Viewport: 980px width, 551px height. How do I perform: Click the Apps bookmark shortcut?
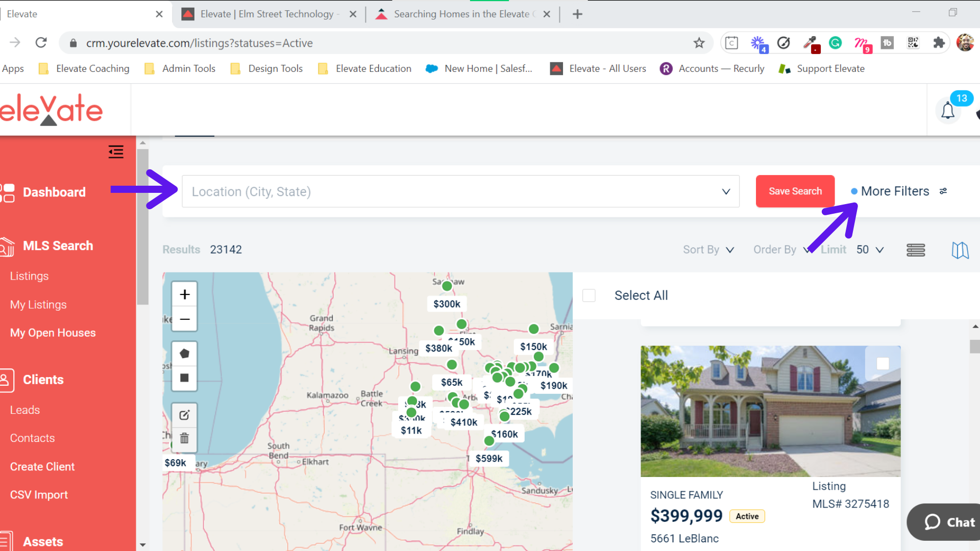[13, 68]
